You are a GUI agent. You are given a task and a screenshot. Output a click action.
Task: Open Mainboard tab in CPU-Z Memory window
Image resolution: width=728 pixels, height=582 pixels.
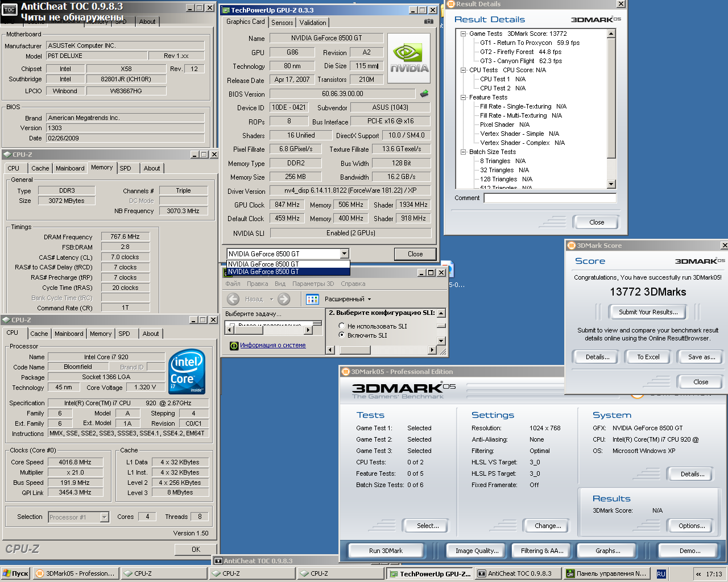coord(70,168)
